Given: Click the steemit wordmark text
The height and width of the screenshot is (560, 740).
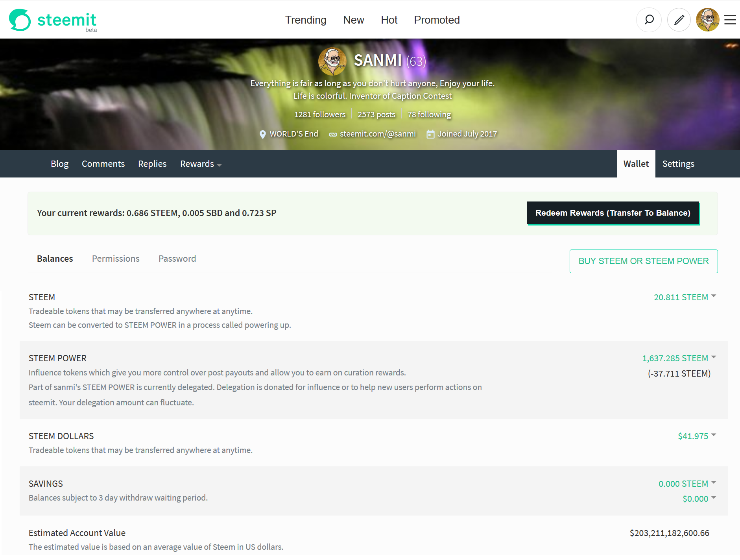Looking at the screenshot, I should pos(67,20).
